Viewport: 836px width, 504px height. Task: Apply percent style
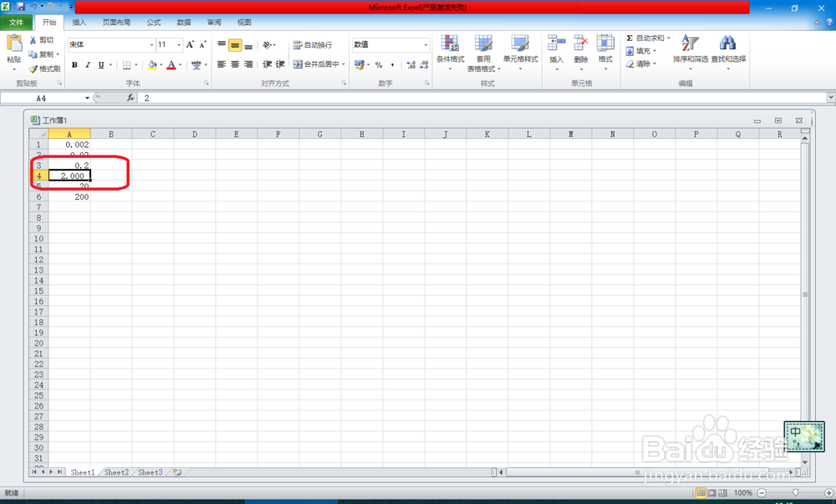pyautogui.click(x=379, y=65)
